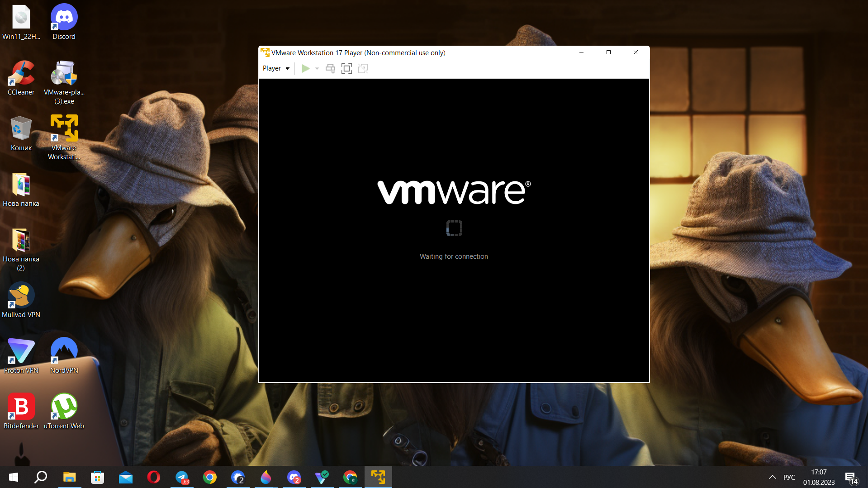The height and width of the screenshot is (488, 868).
Task: Select the Proton VPN desktop shortcut
Action: click(21, 356)
